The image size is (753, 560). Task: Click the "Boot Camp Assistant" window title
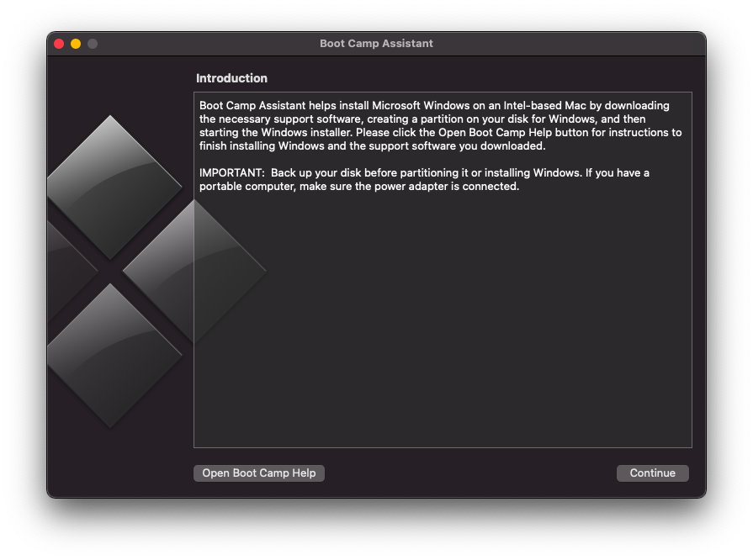377,44
